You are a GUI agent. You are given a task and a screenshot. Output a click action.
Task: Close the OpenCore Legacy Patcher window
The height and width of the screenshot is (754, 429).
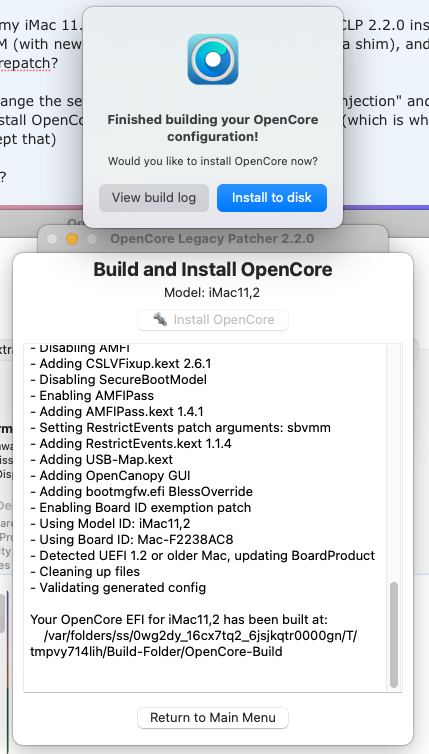click(52, 239)
